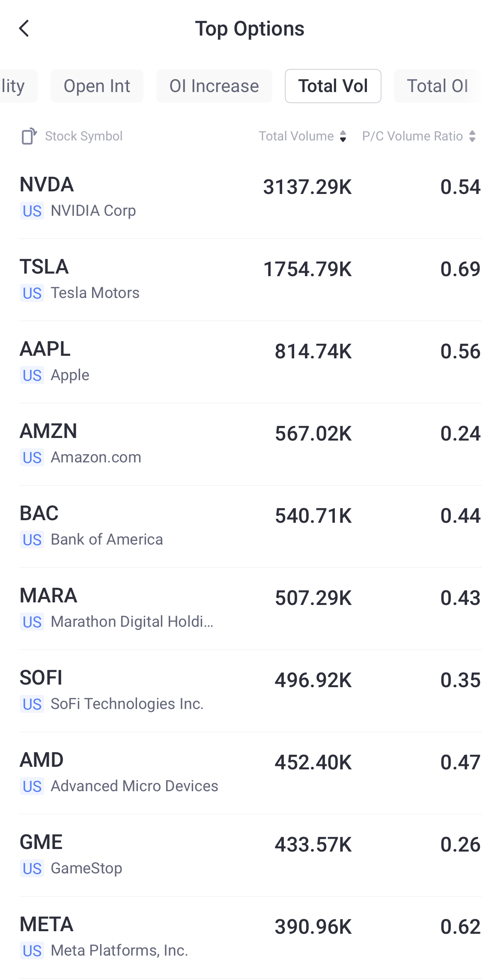This screenshot has height=980, width=501.
Task: Open the NVDA NVIDIA Corp row
Action: (x=250, y=197)
